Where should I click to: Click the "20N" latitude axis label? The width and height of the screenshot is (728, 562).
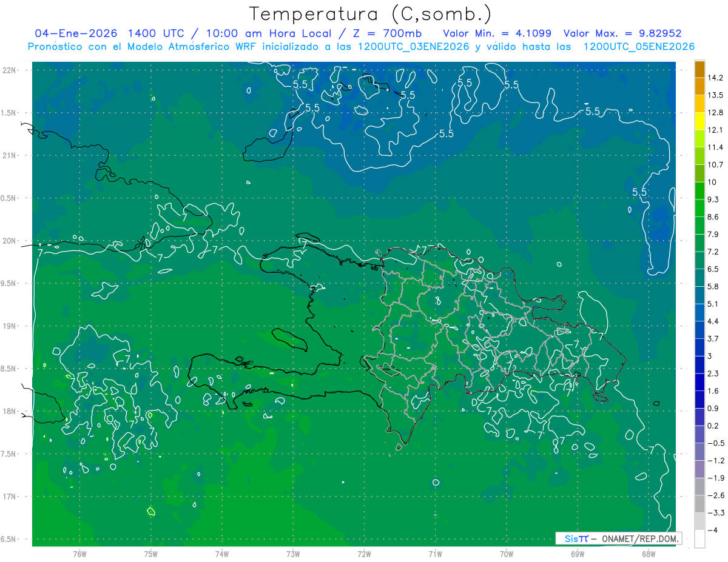pyautogui.click(x=10, y=241)
